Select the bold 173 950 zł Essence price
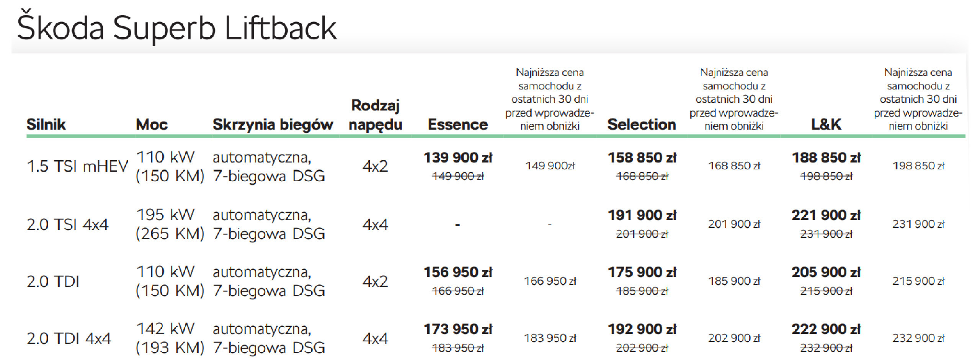The height and width of the screenshot is (364, 980). point(458,329)
